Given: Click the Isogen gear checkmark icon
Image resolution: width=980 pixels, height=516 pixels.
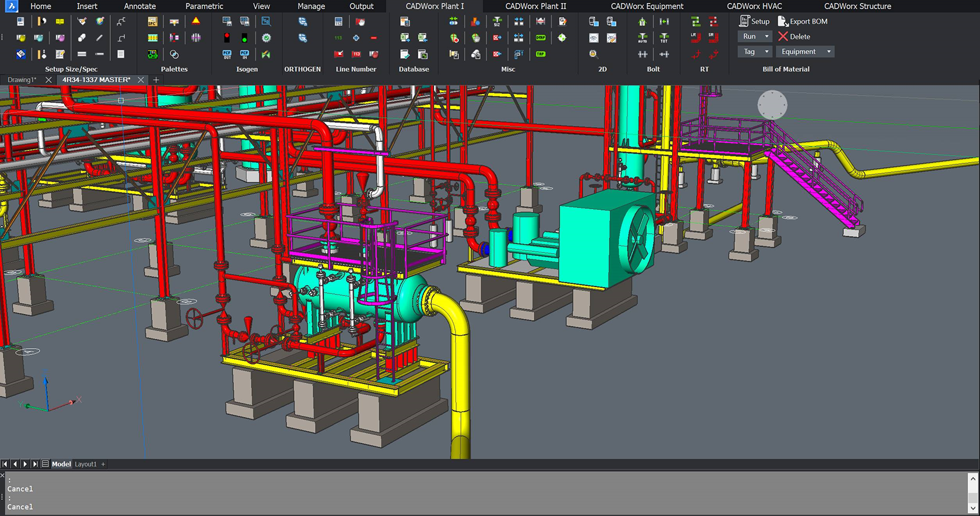Looking at the screenshot, I should tap(266, 38).
